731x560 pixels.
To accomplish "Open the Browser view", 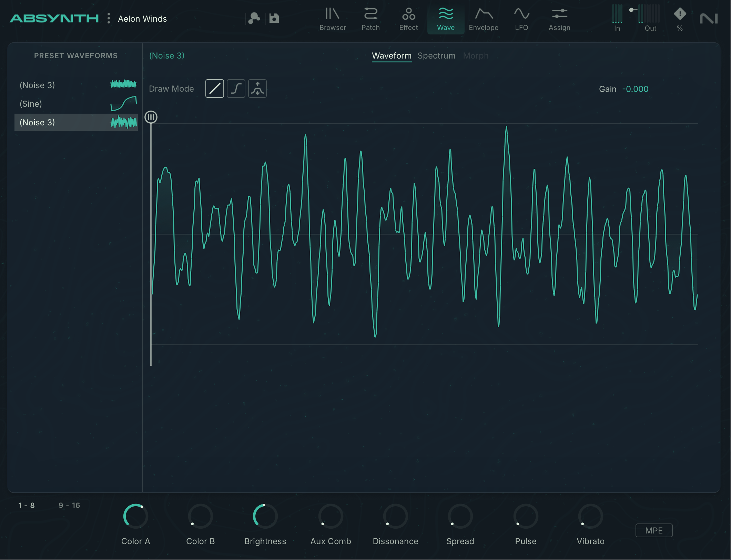I will coord(332,19).
